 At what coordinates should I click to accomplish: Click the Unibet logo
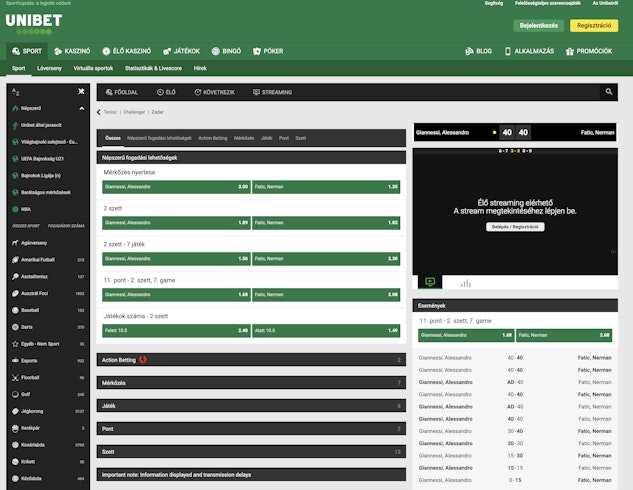34,23
